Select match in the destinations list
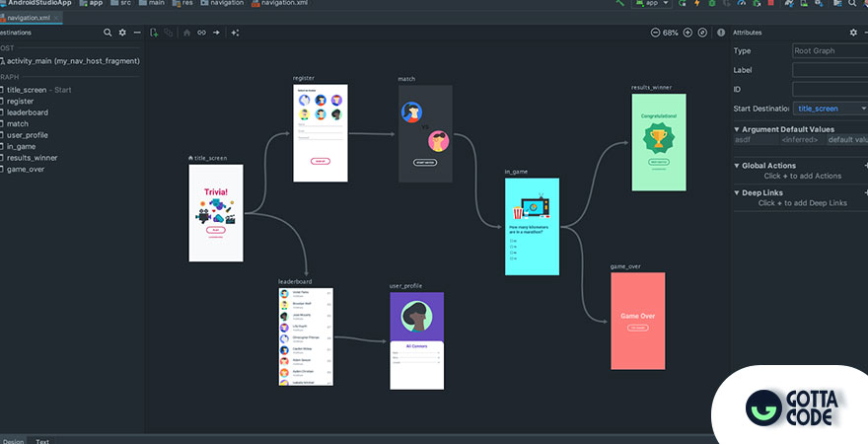868x444 pixels. (x=17, y=124)
